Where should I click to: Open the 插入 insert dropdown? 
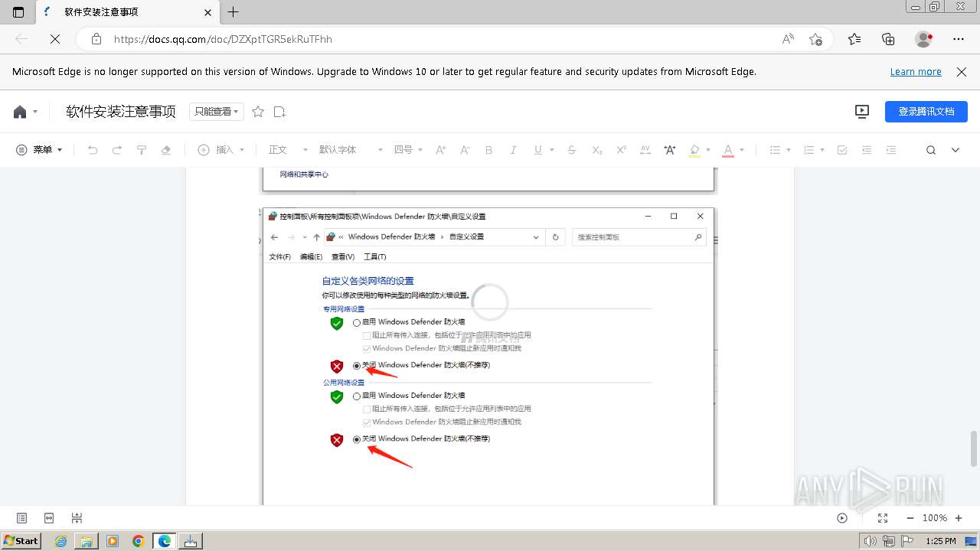pyautogui.click(x=221, y=150)
